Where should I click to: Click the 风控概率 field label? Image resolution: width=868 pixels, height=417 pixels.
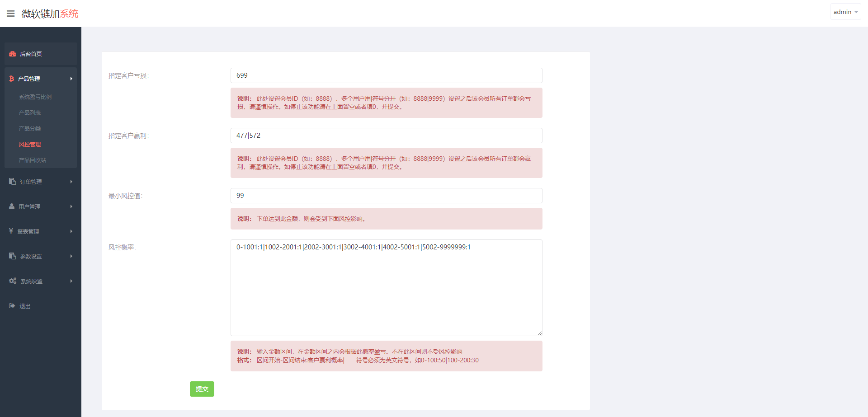[122, 248]
